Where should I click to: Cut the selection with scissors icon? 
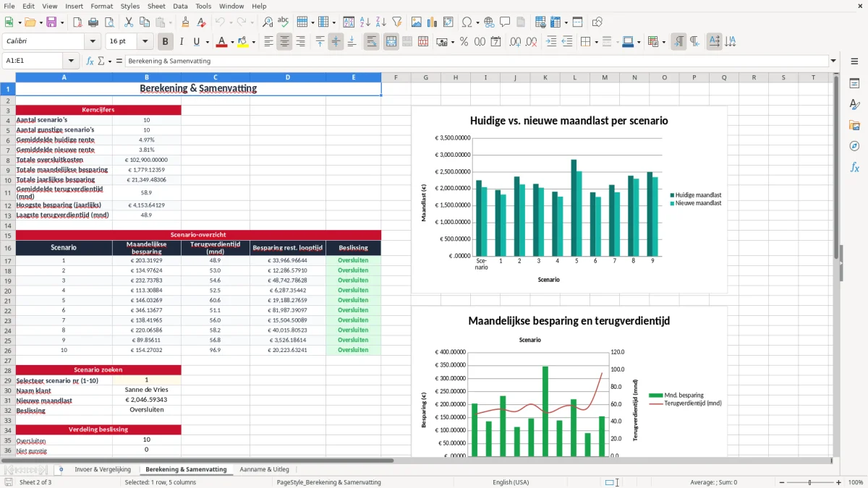point(129,22)
